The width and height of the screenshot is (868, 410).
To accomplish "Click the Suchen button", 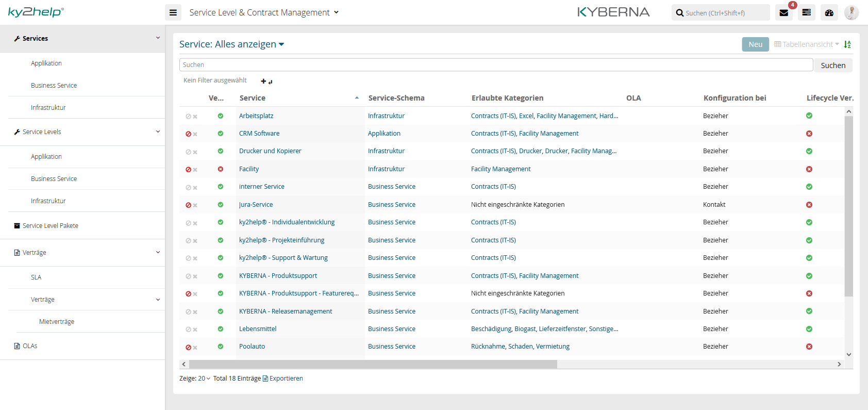I will click(x=833, y=65).
